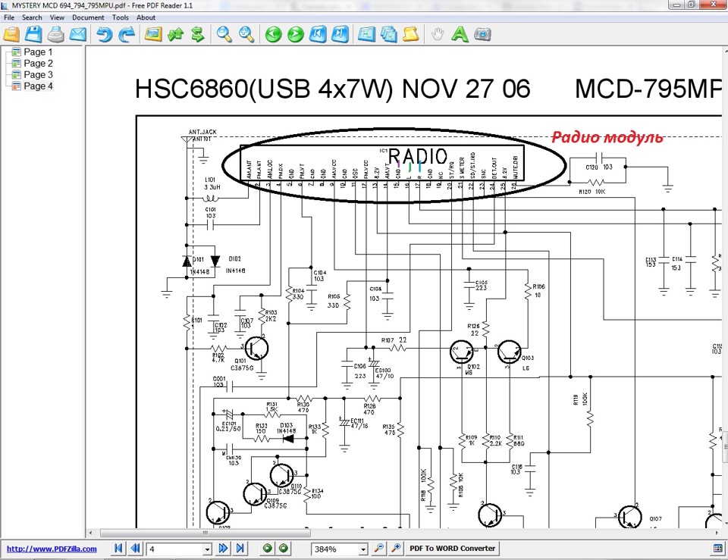Select Page 4 in the page tree
This screenshot has width=728, height=560.
click(x=38, y=86)
